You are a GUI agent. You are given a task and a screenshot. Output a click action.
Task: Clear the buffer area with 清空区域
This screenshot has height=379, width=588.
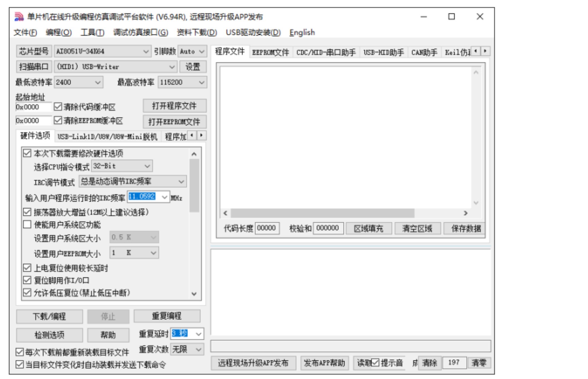pos(417,229)
